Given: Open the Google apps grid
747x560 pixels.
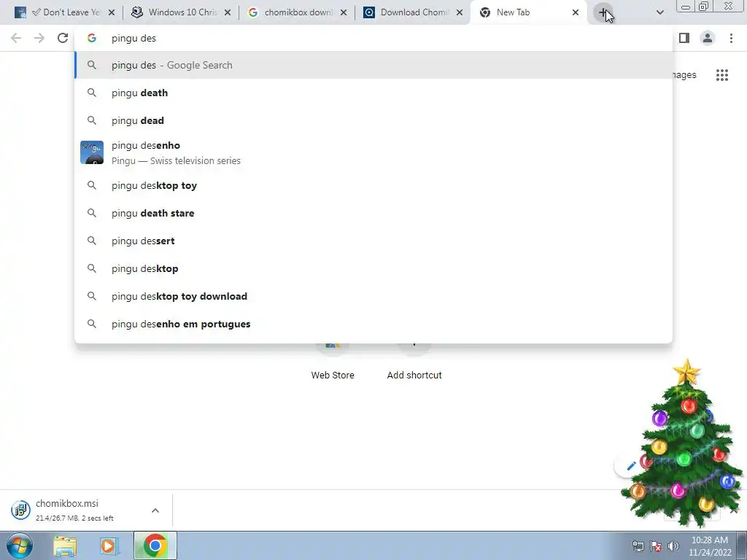Looking at the screenshot, I should (722, 75).
